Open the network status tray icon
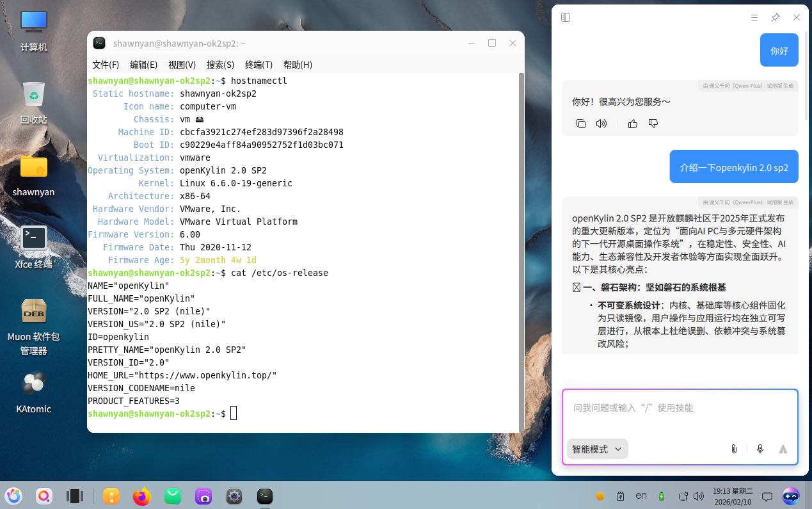This screenshot has height=509, width=812. [x=683, y=496]
